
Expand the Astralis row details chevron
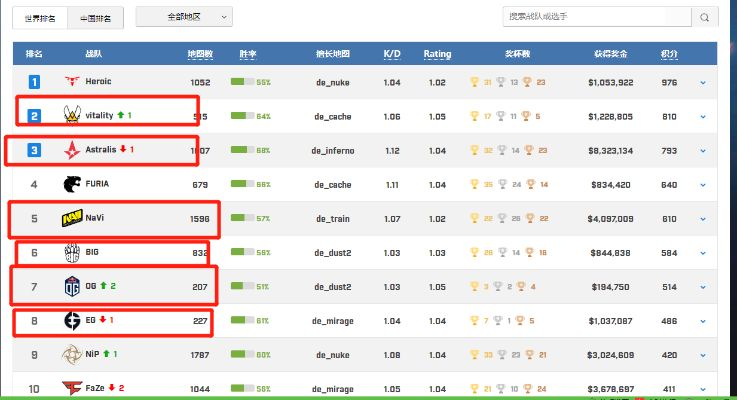(703, 151)
